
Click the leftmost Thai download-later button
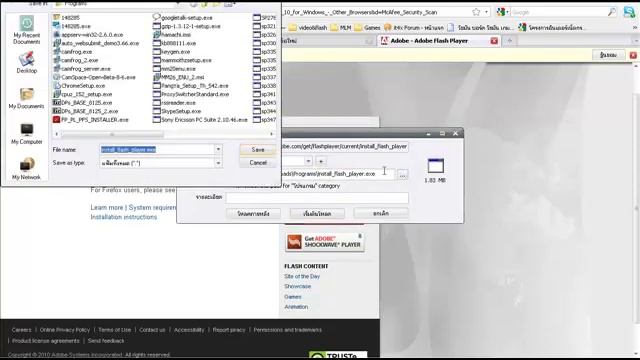253,213
